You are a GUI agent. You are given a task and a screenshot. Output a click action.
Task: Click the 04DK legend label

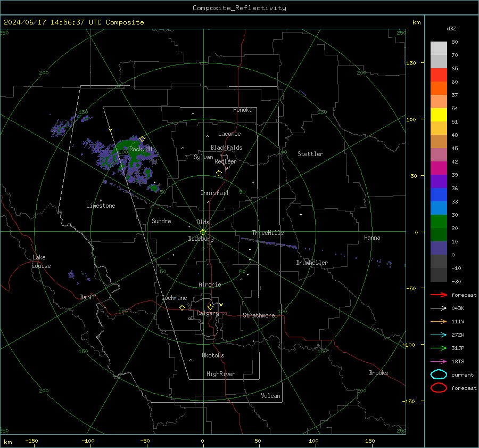click(458, 308)
